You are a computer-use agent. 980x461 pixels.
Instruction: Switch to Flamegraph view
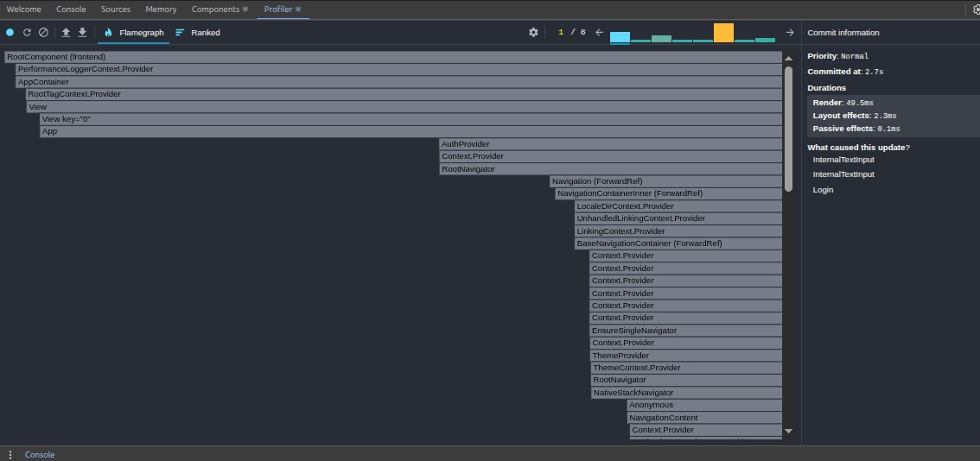pos(134,33)
